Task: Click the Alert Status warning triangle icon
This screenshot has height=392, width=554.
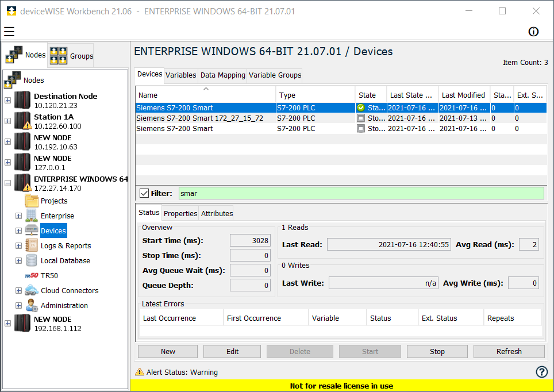Action: [140, 372]
